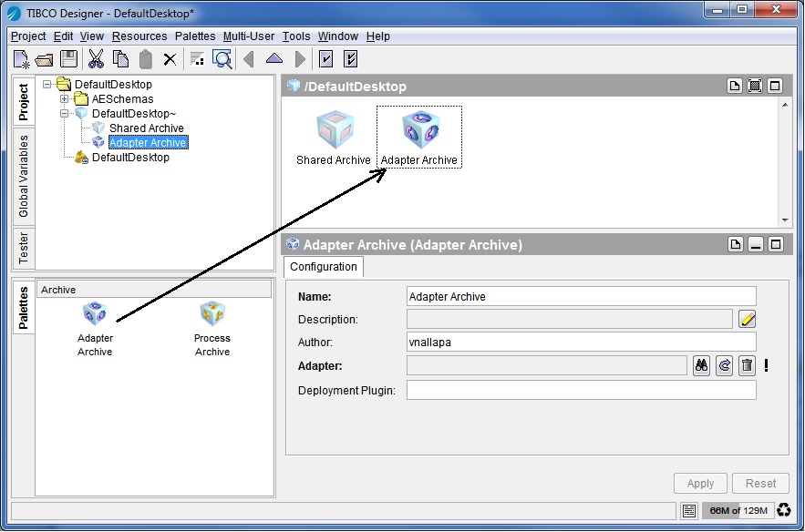Click in the Description input field
This screenshot has height=532, width=805.
[x=570, y=319]
